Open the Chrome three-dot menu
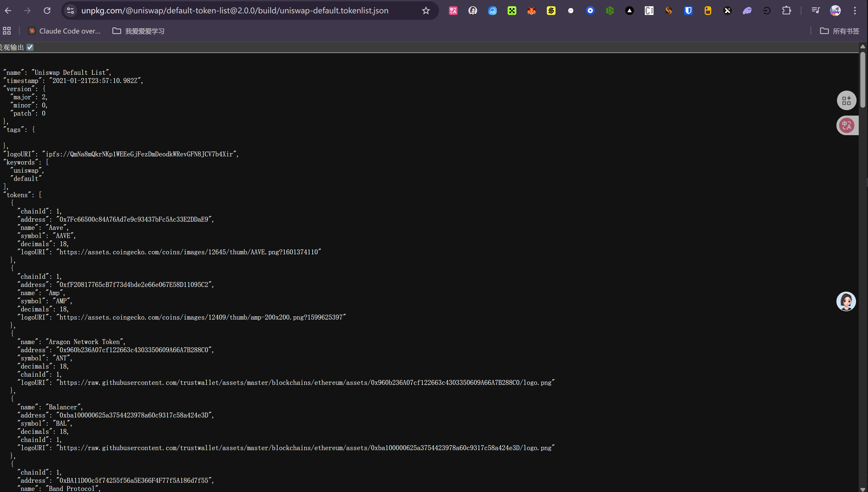Screen dimensions: 868x492 [855, 11]
